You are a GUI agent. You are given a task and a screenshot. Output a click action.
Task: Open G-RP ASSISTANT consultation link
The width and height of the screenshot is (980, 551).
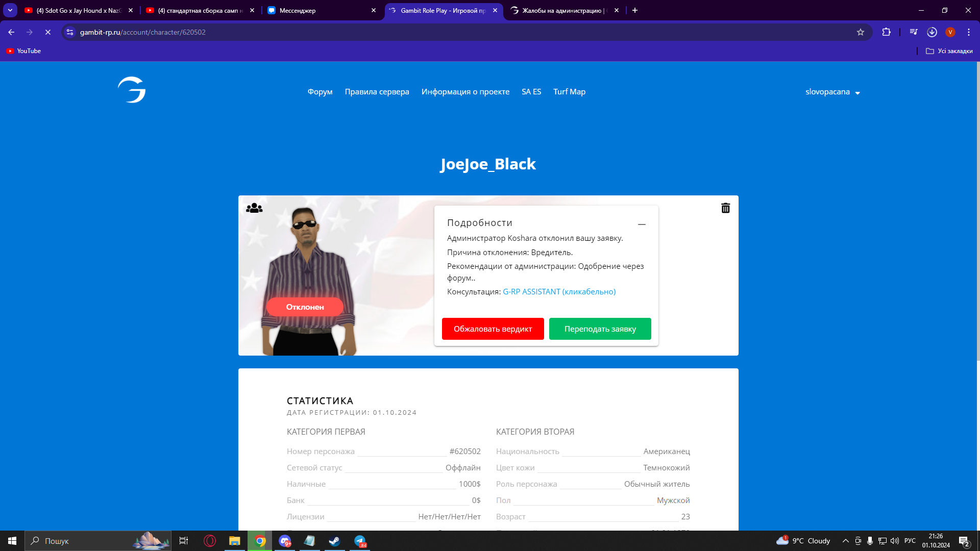tap(559, 292)
